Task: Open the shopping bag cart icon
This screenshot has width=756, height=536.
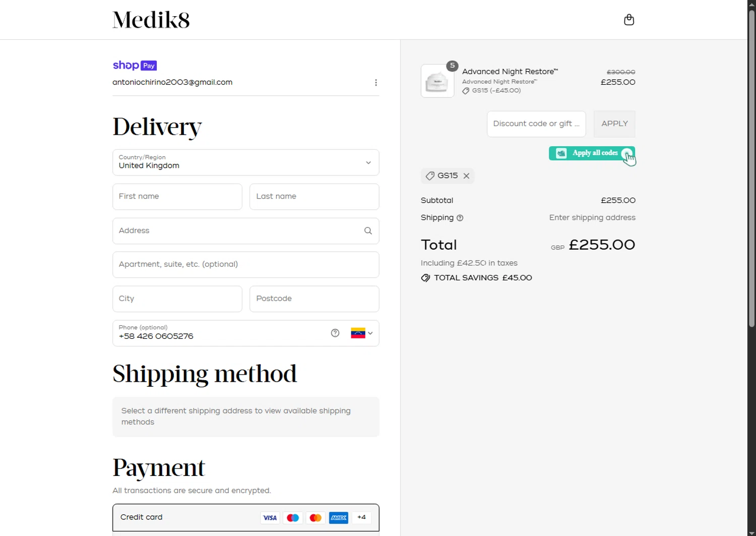Action: [x=628, y=20]
